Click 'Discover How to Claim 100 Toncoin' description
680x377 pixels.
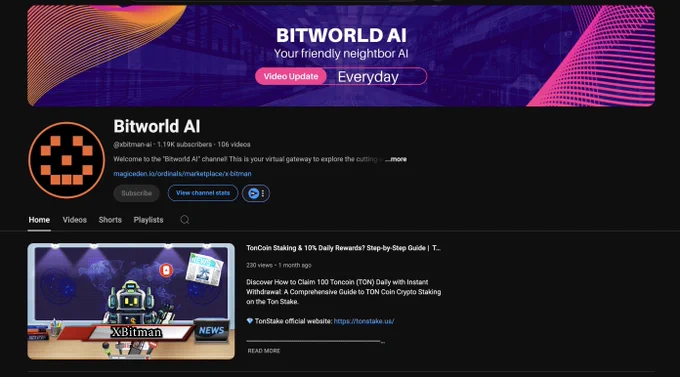coord(343,292)
